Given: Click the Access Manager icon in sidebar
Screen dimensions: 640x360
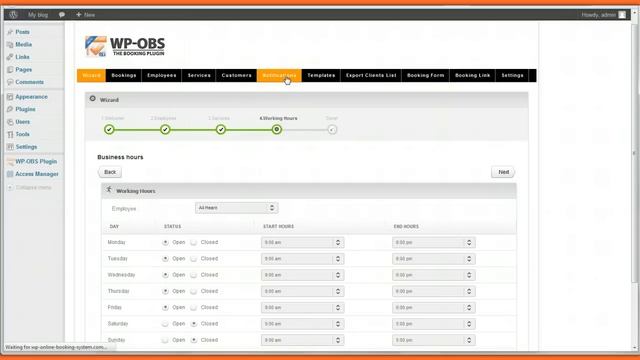Looking at the screenshot, I should pos(10,174).
